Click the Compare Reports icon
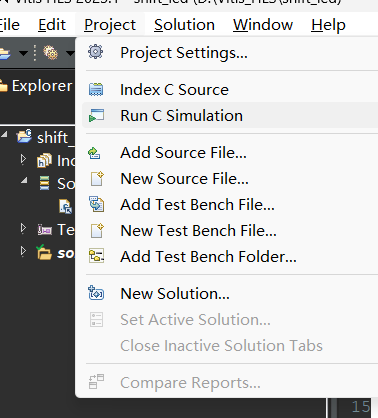This screenshot has height=418, width=378. pos(96,382)
